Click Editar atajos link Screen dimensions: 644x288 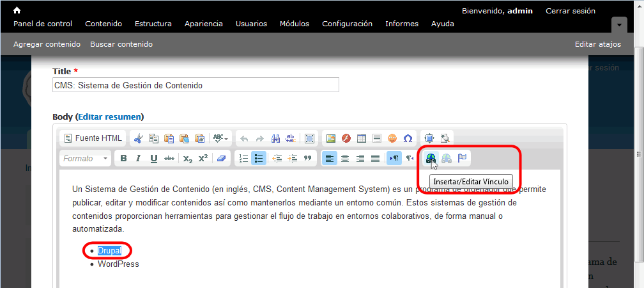point(598,44)
